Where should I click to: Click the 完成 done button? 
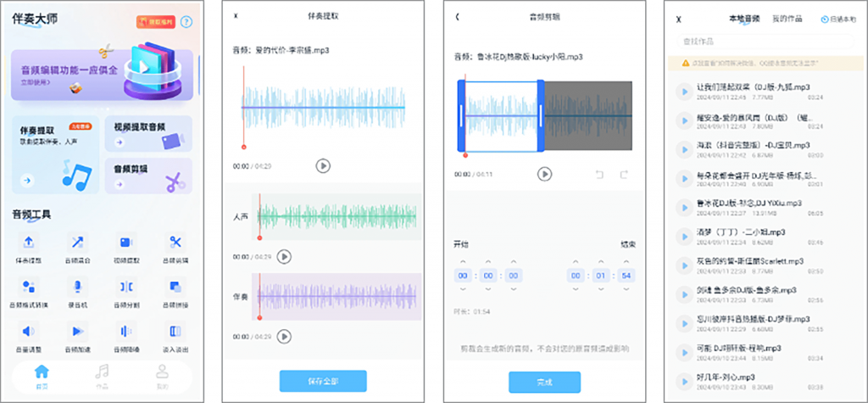click(545, 383)
